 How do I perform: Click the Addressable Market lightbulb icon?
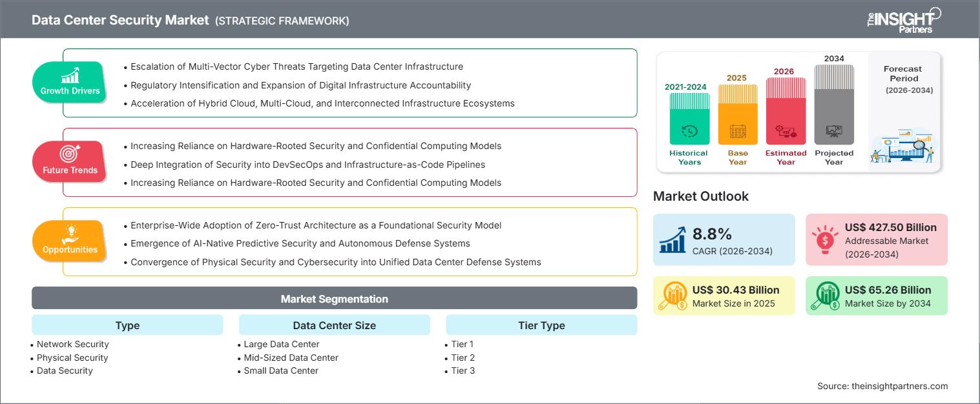point(825,239)
